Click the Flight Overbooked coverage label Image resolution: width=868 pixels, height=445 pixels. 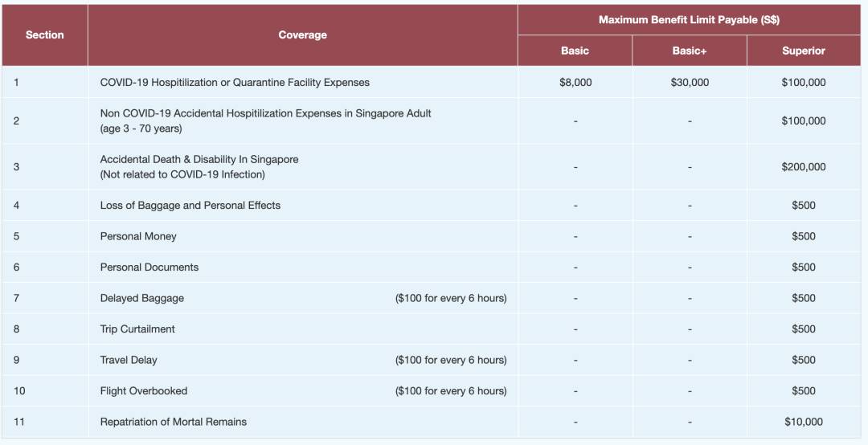coord(143,390)
